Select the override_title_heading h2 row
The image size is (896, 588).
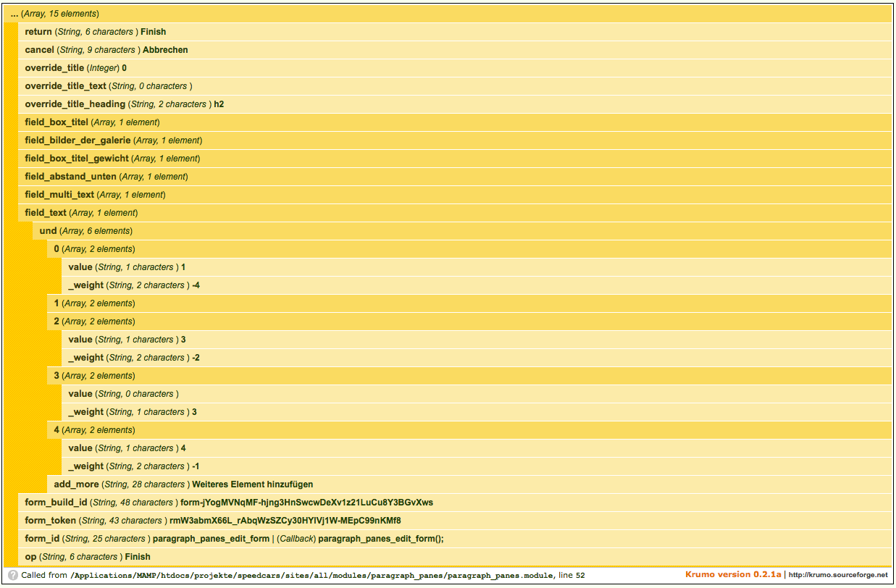455,104
